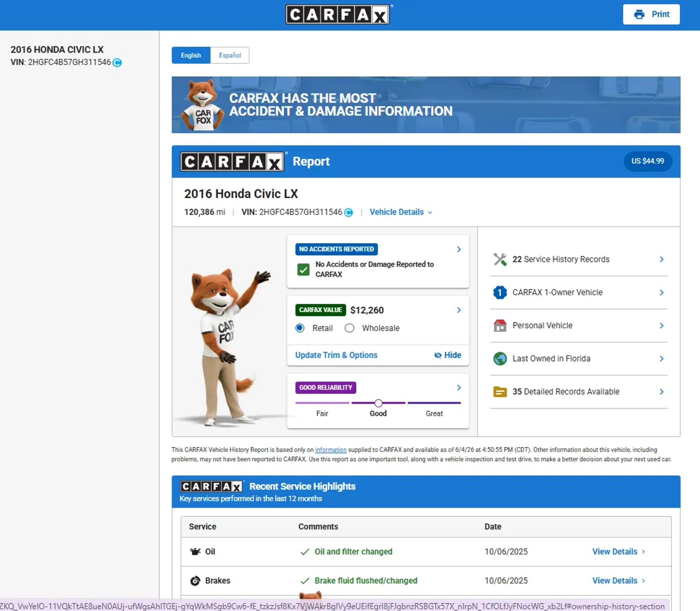The width and height of the screenshot is (700, 611).
Task: Open the Last Owned in Florida chevron
Action: pos(661,358)
